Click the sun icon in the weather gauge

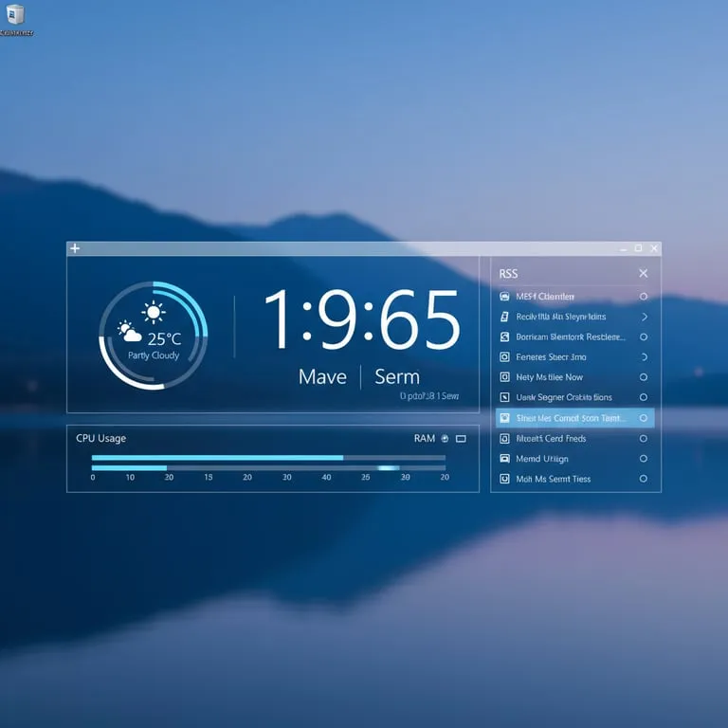[153, 312]
